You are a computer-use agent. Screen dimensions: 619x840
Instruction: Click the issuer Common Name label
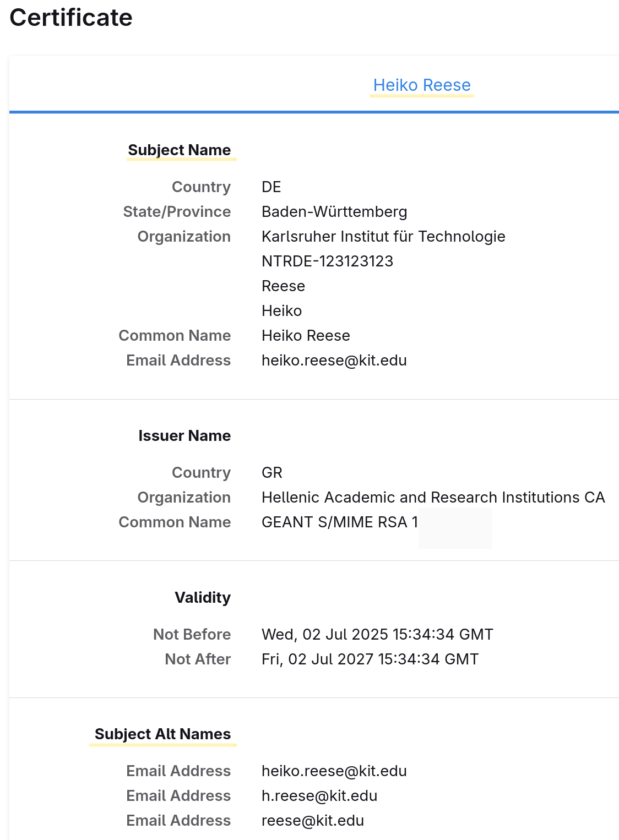coord(175,522)
